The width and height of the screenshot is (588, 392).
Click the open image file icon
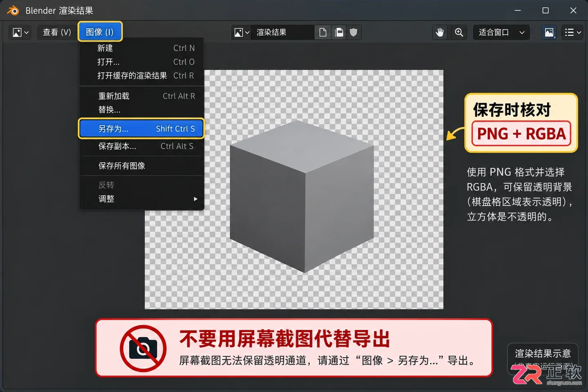[339, 32]
